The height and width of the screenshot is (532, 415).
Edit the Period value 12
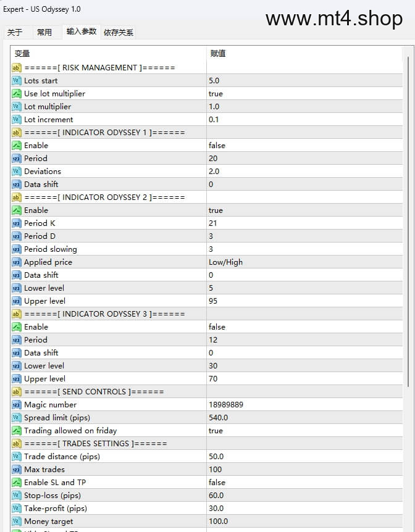point(304,340)
